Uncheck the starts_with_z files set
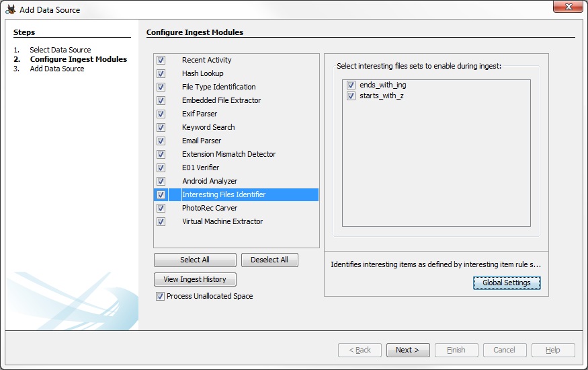588x370 pixels. pyautogui.click(x=351, y=96)
